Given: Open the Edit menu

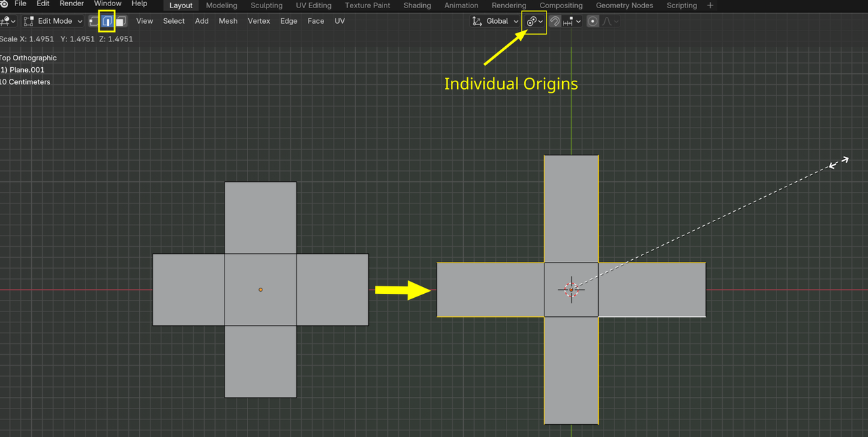Looking at the screenshot, I should click(x=43, y=4).
